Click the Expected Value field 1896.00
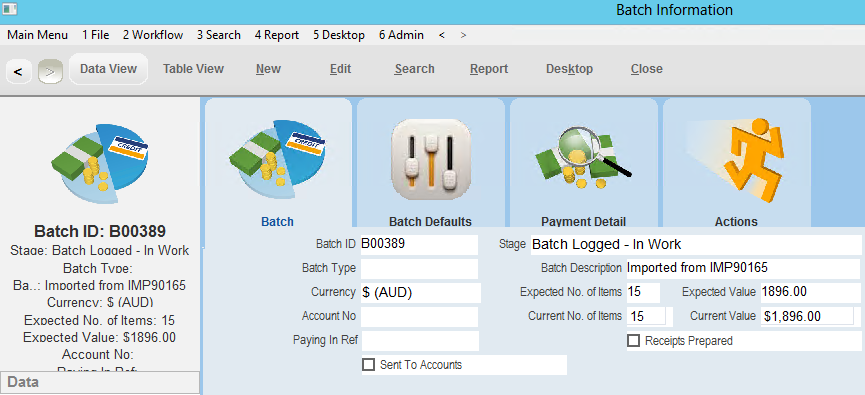Viewport: 865px width, 395px height. 810,292
